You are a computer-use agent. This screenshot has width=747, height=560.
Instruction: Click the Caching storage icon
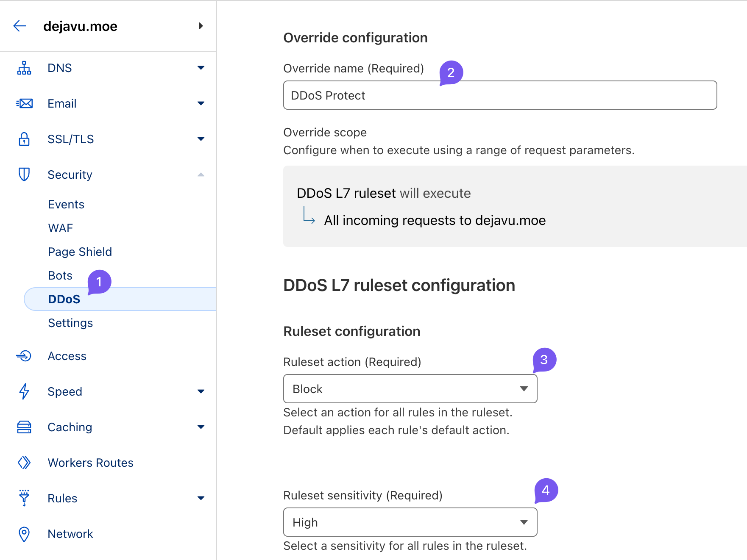point(24,427)
